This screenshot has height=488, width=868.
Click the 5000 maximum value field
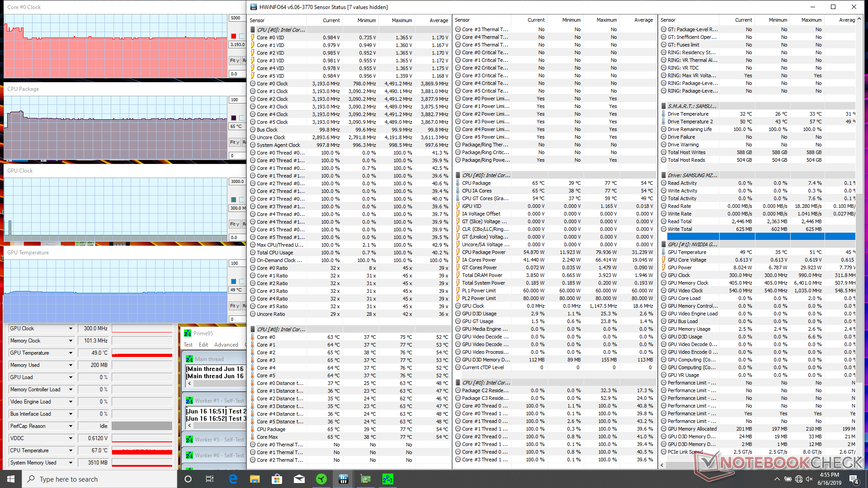click(x=236, y=18)
